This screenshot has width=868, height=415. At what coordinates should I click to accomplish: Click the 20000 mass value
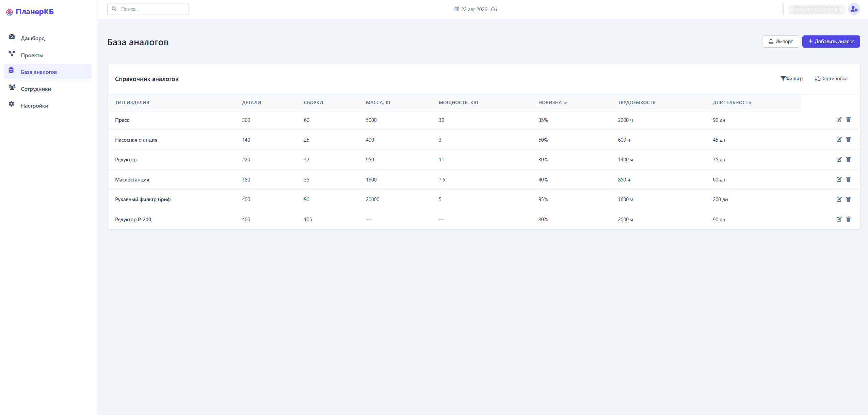click(372, 199)
